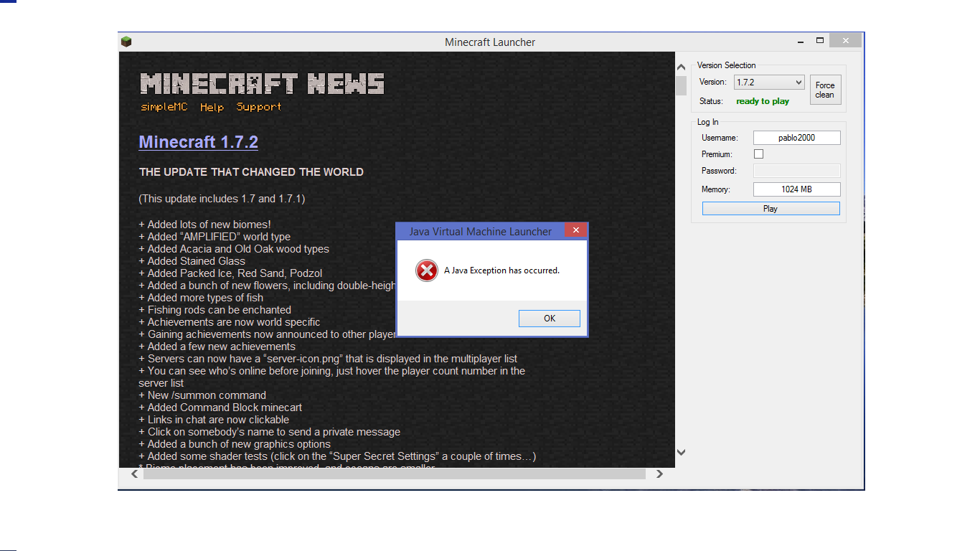Open the Help link in news header
Screen dimensions: 980x551
point(212,107)
